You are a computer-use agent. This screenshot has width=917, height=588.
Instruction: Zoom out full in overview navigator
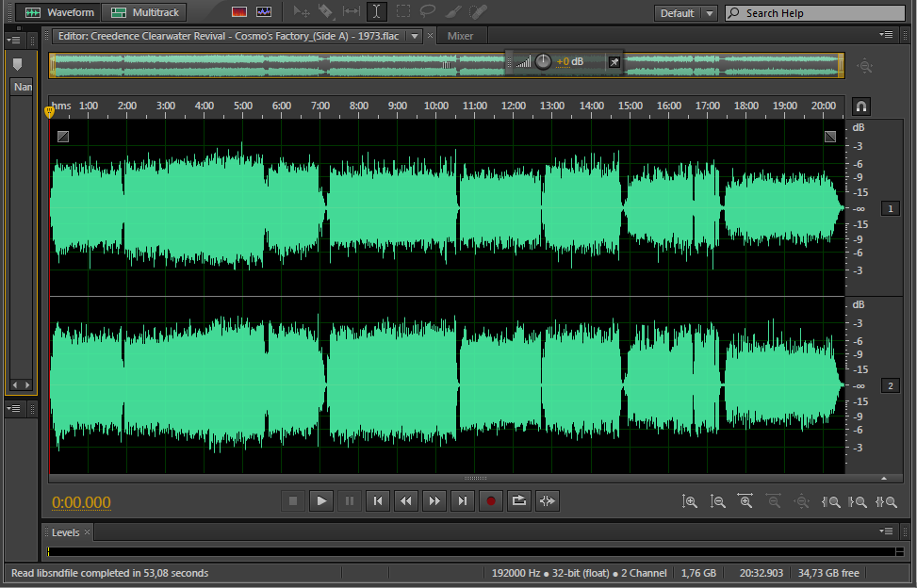pos(864,65)
